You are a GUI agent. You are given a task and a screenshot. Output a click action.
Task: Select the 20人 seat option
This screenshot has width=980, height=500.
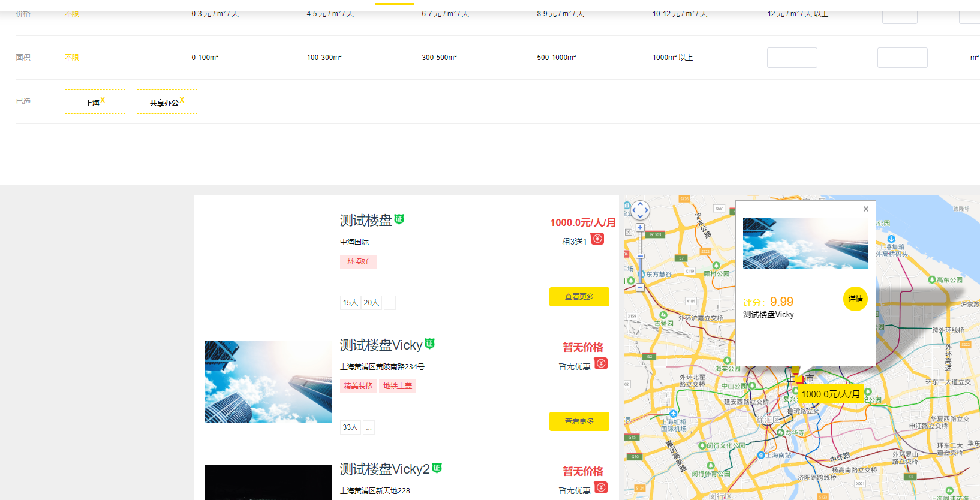pos(371,303)
